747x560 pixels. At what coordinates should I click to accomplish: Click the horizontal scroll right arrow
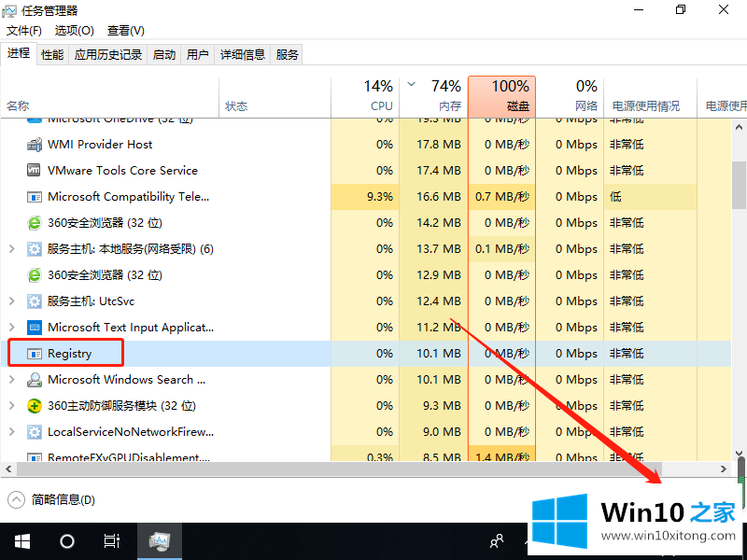(724, 469)
